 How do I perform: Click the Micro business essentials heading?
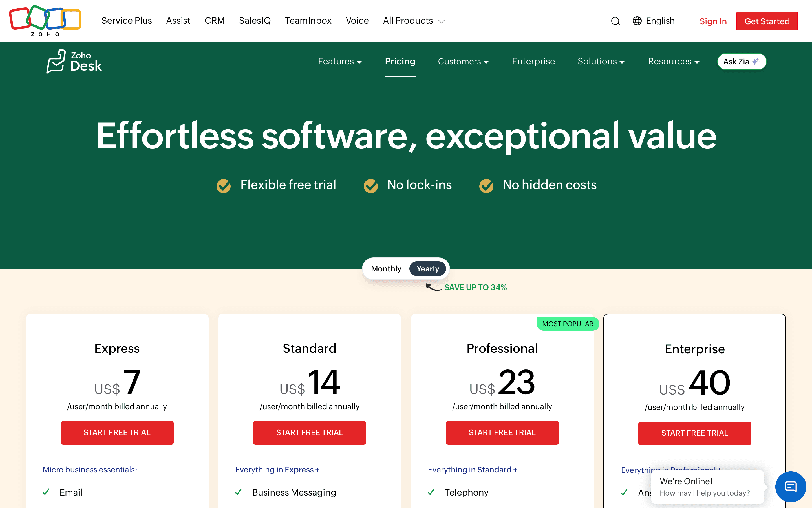[x=90, y=469]
